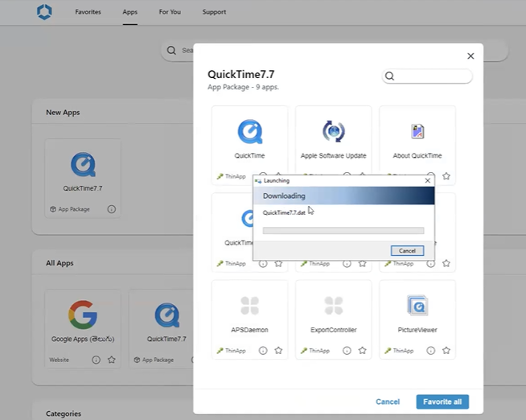This screenshot has height=420, width=526.
Task: Favorite the Google Apps website card
Action: coord(111,360)
